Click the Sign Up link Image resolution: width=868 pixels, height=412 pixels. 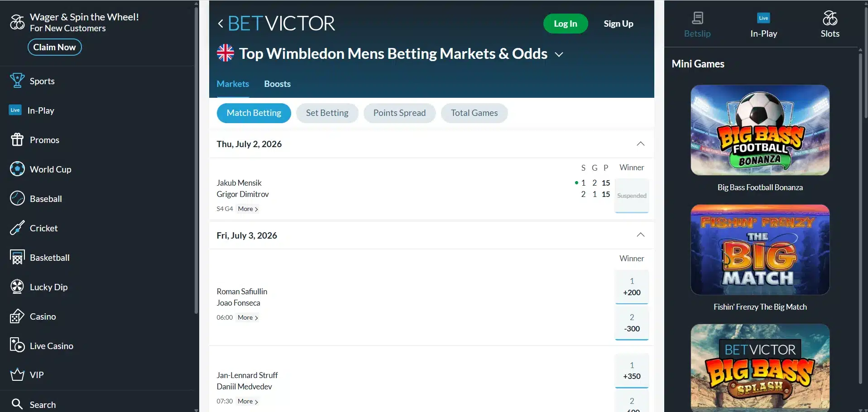point(618,24)
